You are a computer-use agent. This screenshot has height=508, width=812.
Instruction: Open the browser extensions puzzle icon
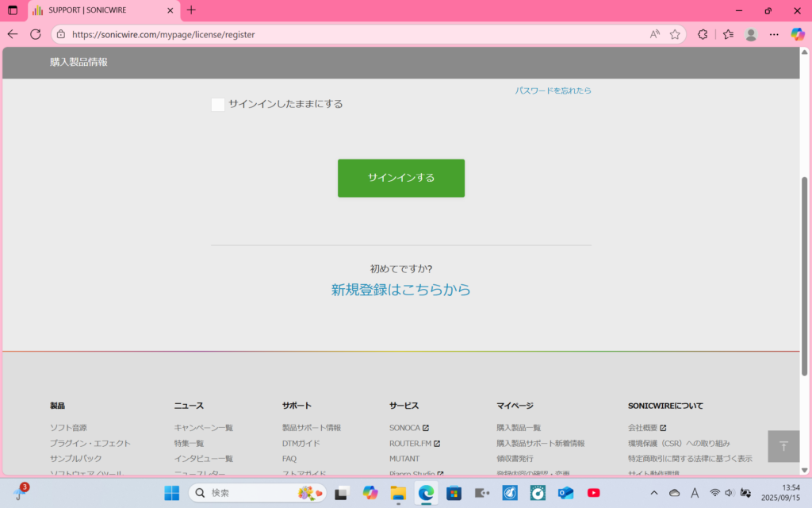(x=703, y=34)
